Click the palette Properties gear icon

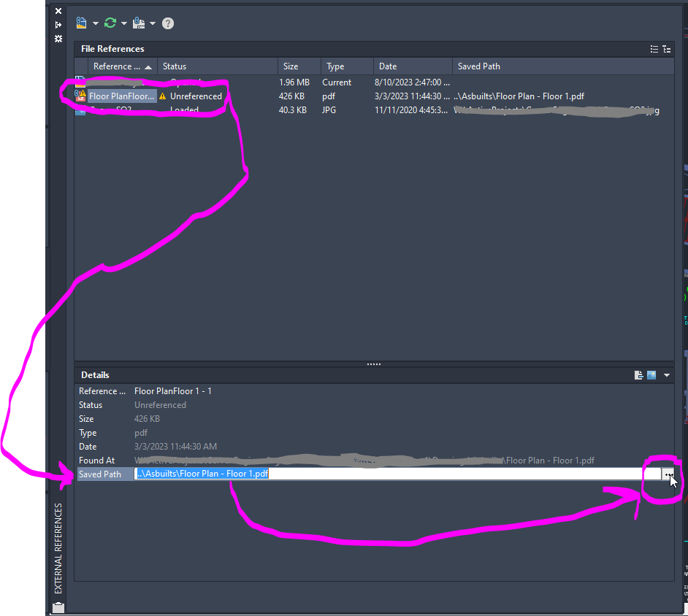point(58,39)
